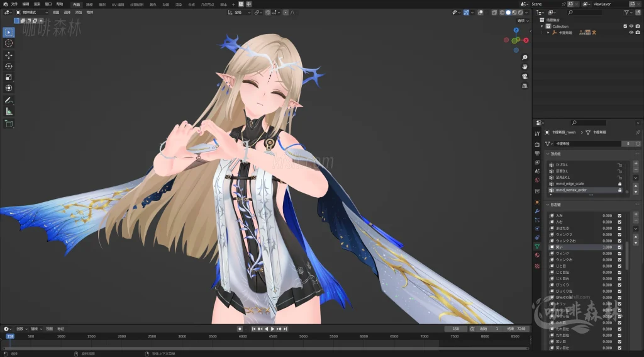Select the Scale tool

tap(9, 77)
